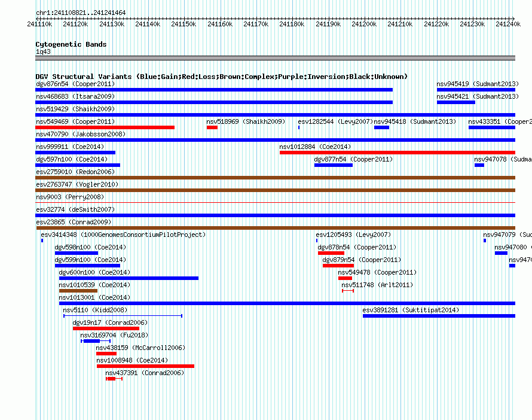Click the red nsv518969 loss bar

point(212,127)
